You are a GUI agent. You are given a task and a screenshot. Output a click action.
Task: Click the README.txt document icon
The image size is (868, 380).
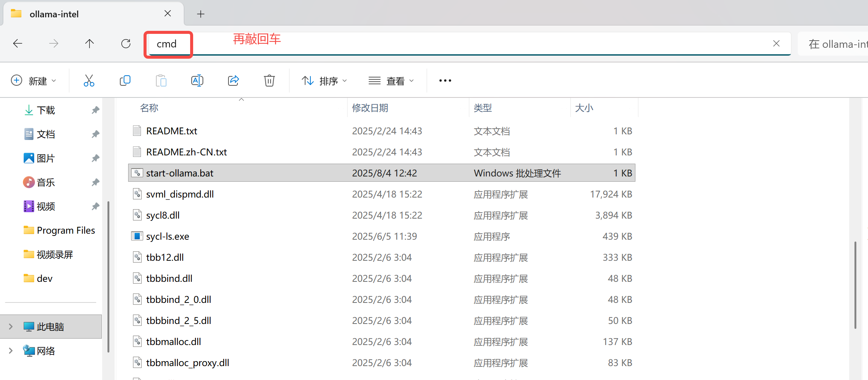click(137, 131)
